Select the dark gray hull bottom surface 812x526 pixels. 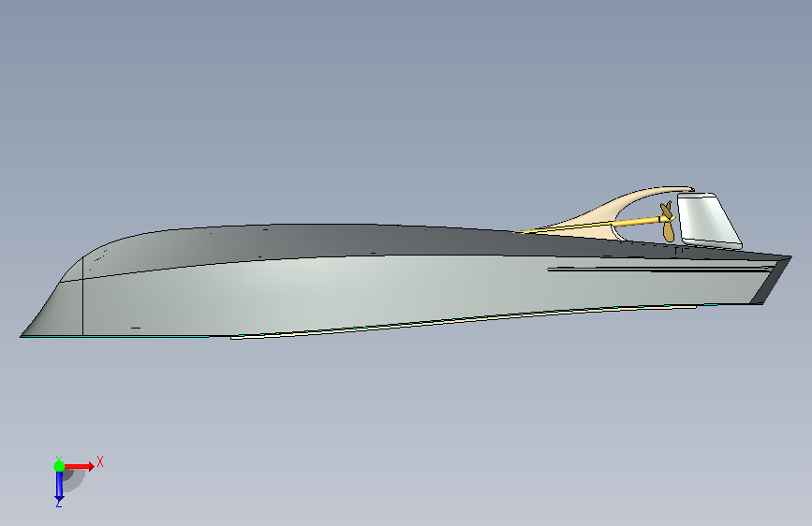pos(362,241)
